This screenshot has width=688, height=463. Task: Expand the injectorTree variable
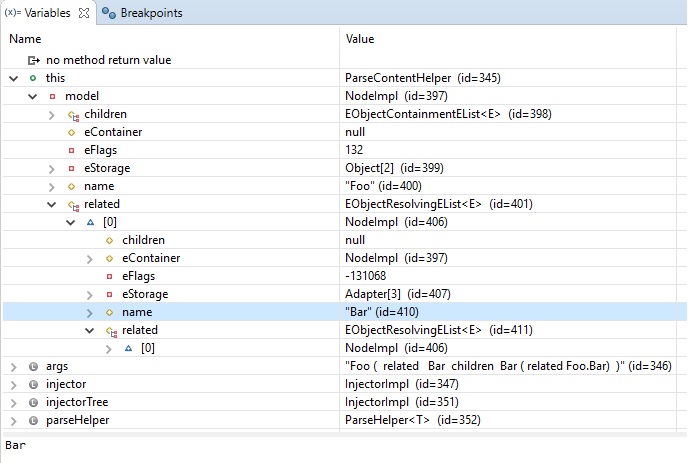(14, 403)
